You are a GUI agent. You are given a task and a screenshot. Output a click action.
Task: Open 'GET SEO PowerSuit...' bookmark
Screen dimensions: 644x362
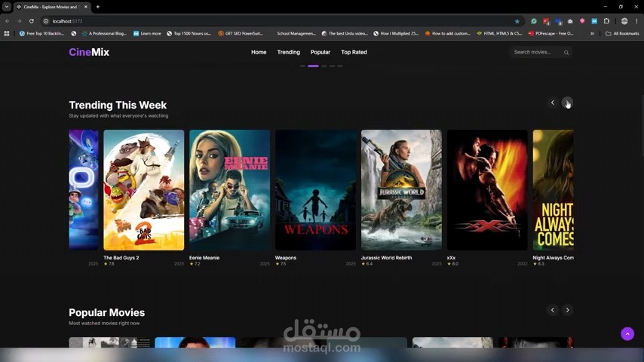[x=241, y=34]
